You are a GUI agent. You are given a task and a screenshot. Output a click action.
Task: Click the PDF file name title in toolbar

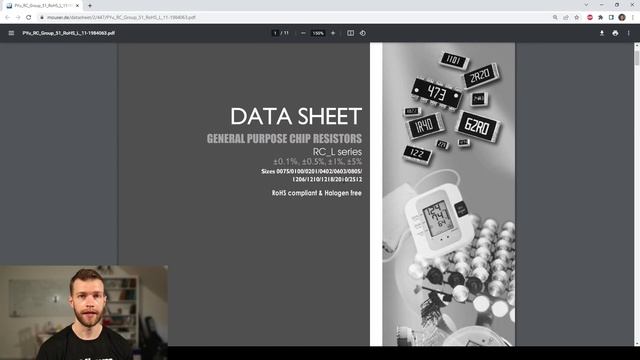[69, 33]
